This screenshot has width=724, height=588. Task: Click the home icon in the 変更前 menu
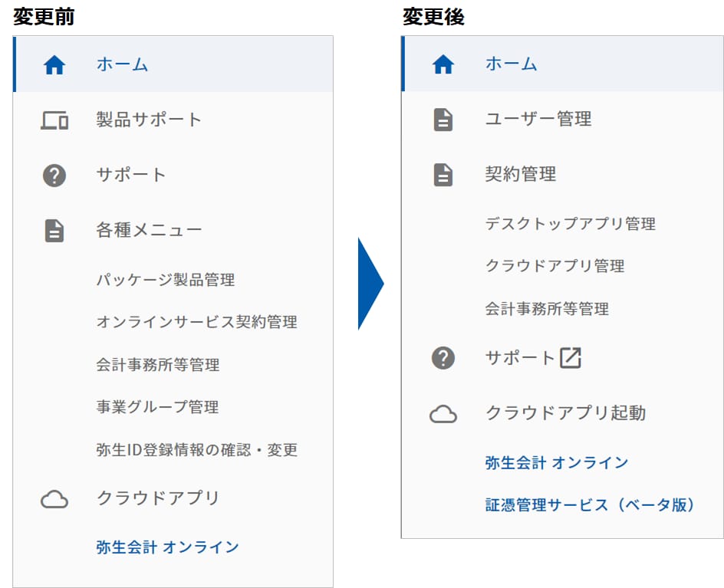coord(54,66)
